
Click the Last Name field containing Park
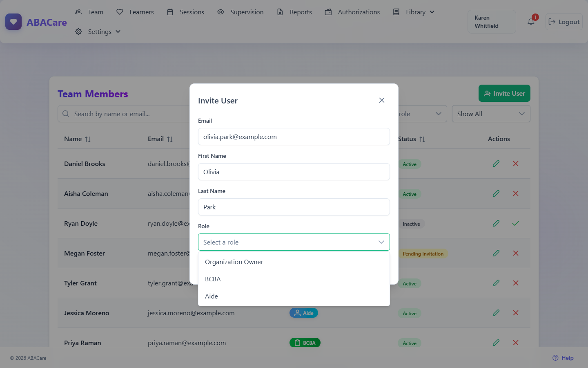(x=294, y=207)
